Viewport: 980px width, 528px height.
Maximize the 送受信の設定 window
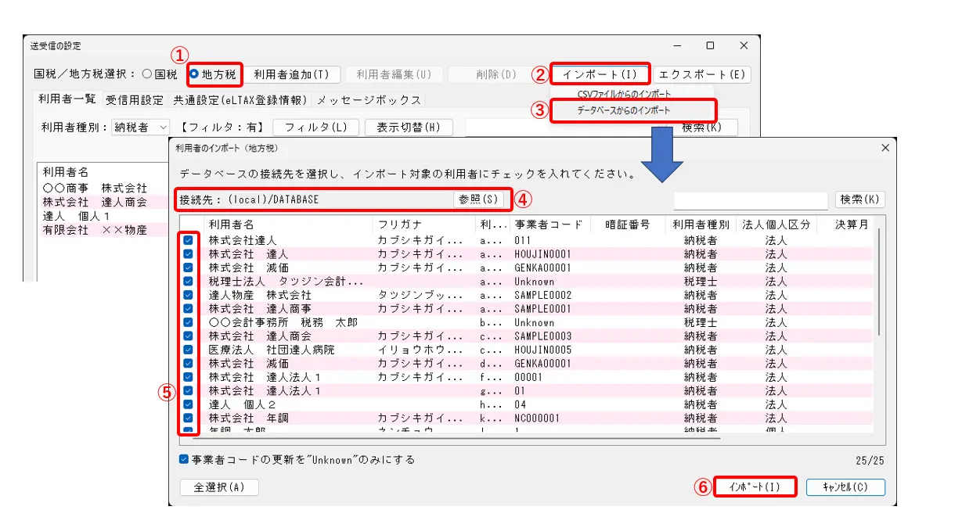pyautogui.click(x=710, y=46)
